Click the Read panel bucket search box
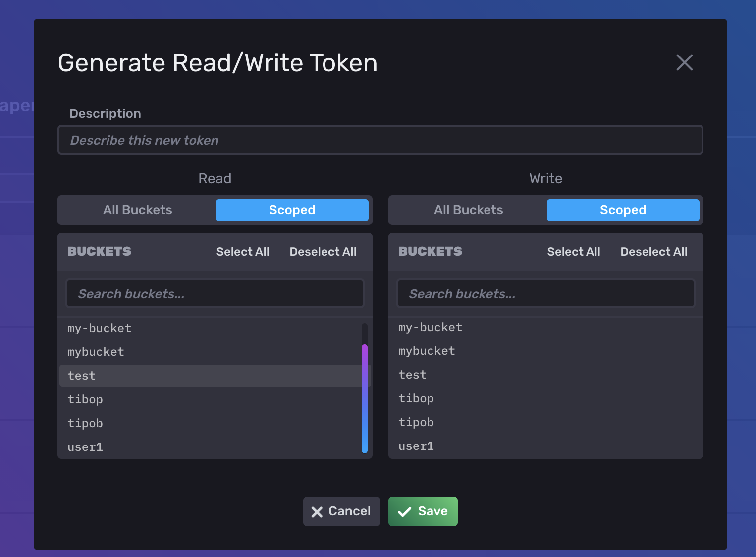The image size is (756, 557). coord(215,293)
